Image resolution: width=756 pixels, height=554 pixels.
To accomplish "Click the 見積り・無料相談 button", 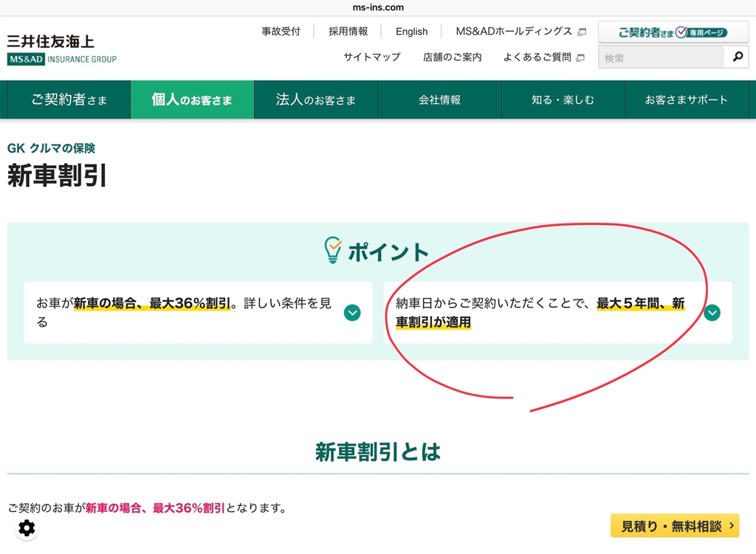I will pos(675,525).
